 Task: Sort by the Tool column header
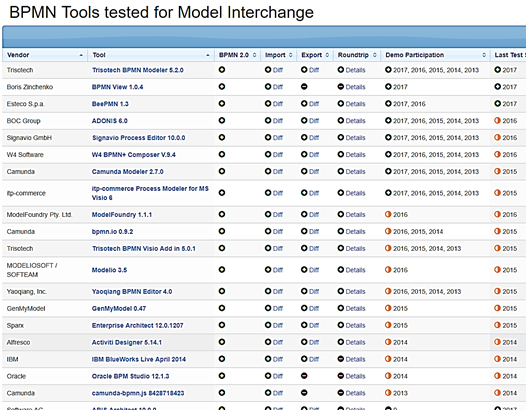click(x=151, y=55)
